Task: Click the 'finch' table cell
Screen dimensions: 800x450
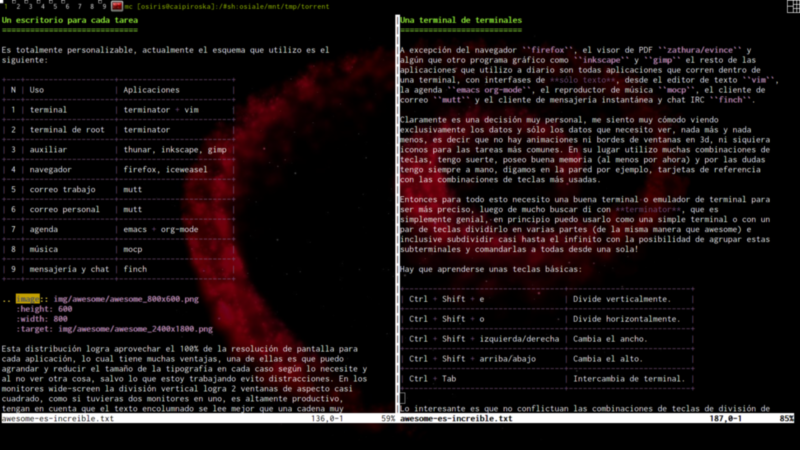Action: (x=135, y=269)
